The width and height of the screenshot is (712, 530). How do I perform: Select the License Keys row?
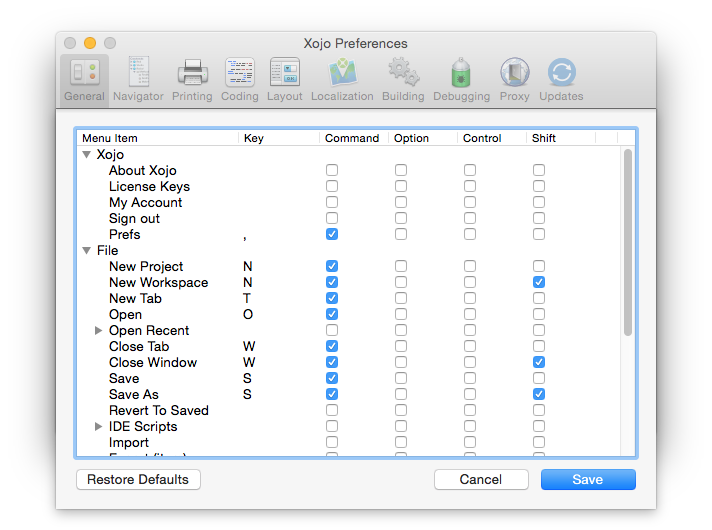348,186
